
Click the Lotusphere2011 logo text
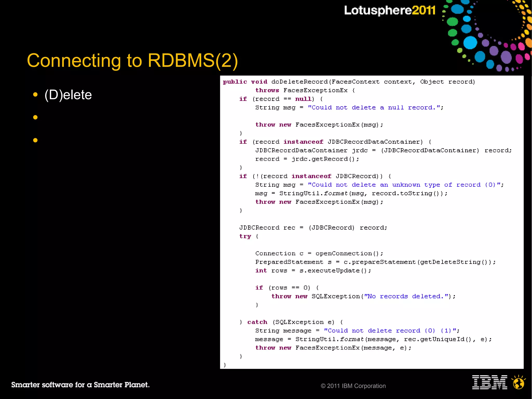pyautogui.click(x=390, y=10)
